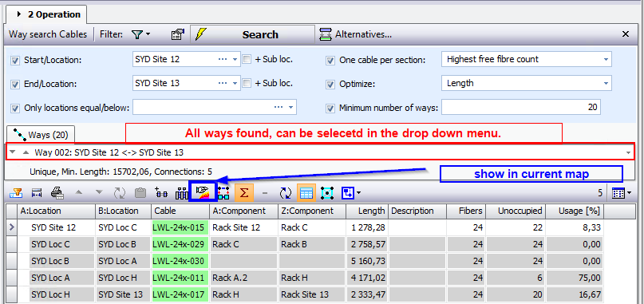Viewport: 644px width, 304px height.
Task: Click the fit column width icon
Action: pyautogui.click(x=37, y=192)
